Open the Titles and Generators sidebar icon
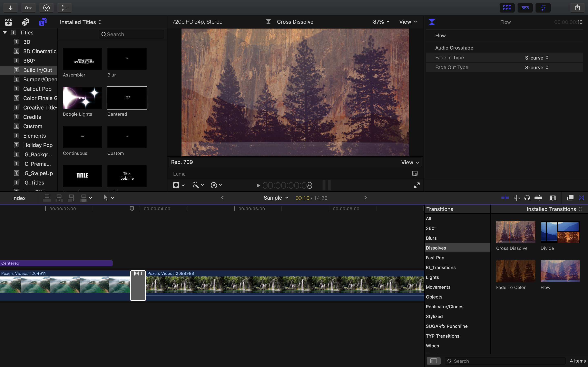This screenshot has height=367, width=588. pos(43,22)
